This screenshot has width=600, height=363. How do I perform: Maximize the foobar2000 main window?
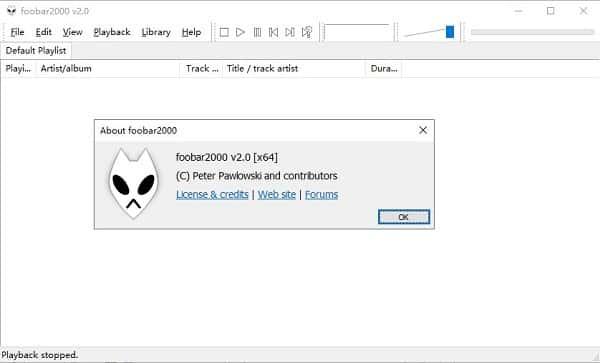(551, 11)
